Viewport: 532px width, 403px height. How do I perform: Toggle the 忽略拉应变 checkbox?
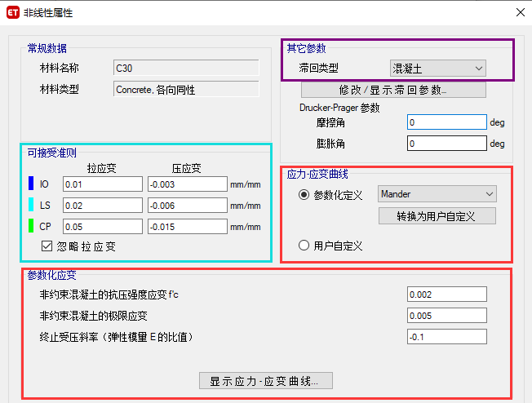47,246
